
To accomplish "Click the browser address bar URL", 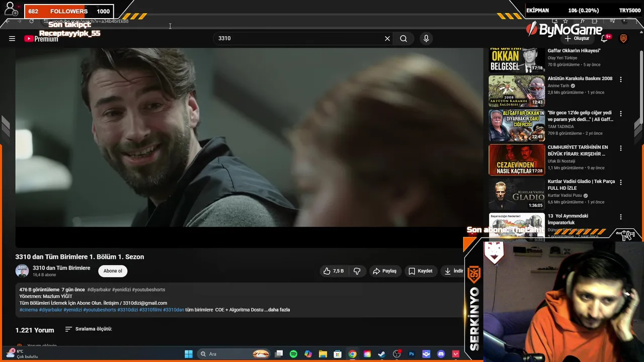I will tap(91, 21).
